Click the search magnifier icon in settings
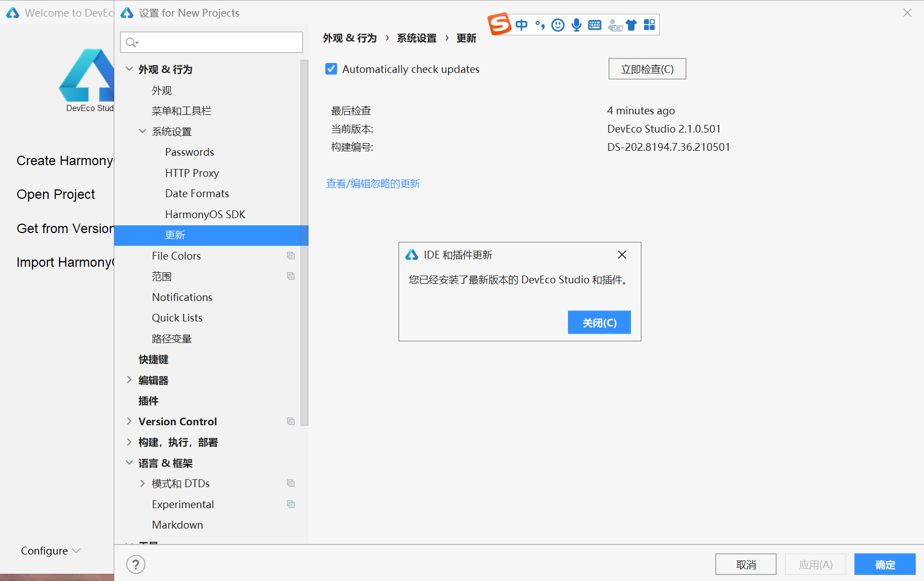The image size is (924, 581). coord(132,43)
